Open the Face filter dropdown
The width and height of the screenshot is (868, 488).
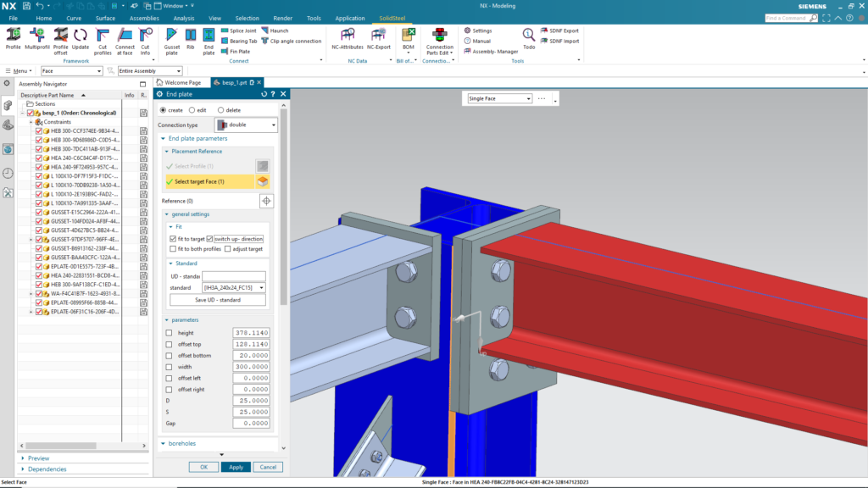point(71,71)
